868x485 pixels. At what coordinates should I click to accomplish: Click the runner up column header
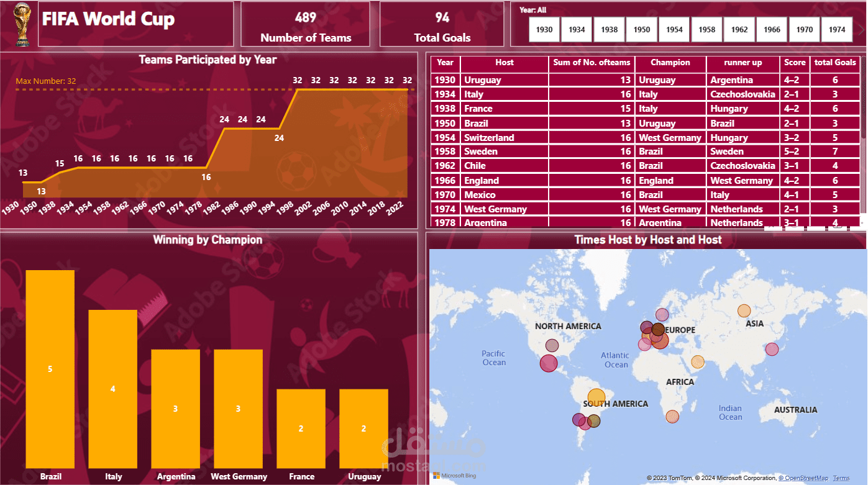(743, 63)
